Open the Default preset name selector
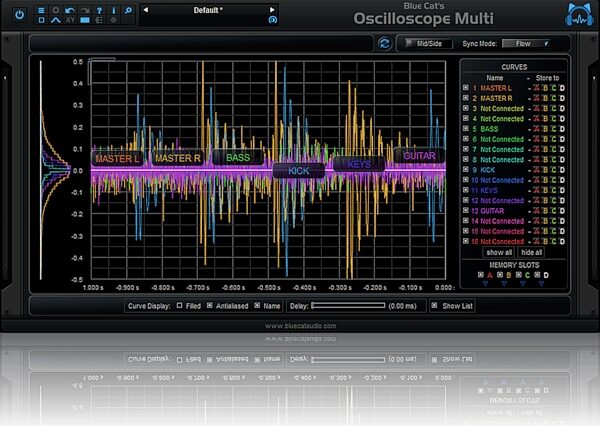Viewport: 600px width, 426px height. pyautogui.click(x=209, y=10)
